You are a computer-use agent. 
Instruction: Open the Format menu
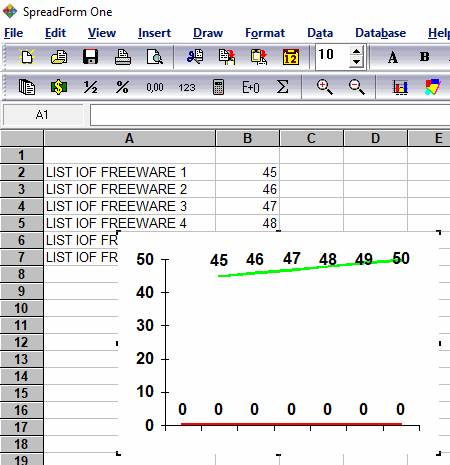point(265,33)
